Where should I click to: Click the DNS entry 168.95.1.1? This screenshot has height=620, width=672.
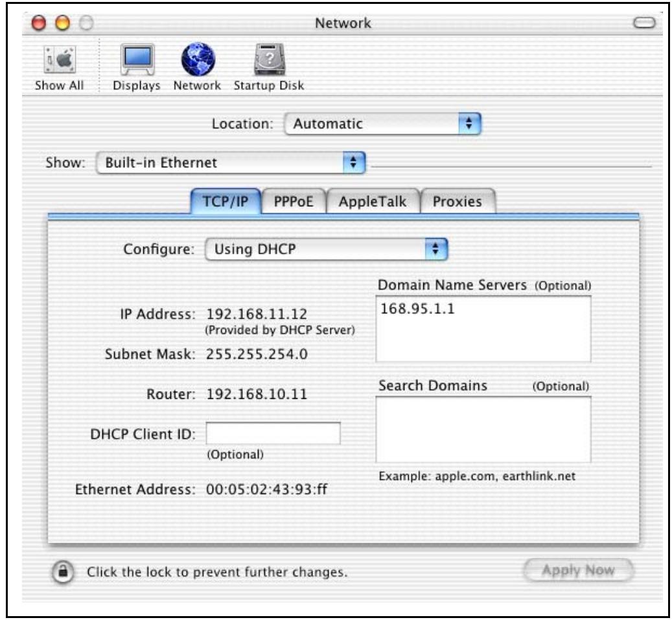(417, 309)
